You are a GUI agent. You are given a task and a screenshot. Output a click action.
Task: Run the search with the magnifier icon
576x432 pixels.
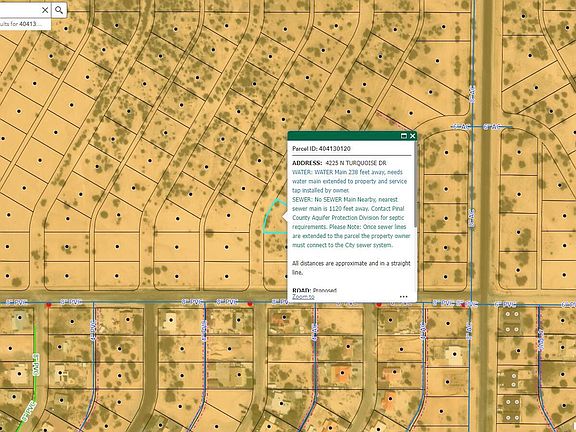pyautogui.click(x=59, y=10)
